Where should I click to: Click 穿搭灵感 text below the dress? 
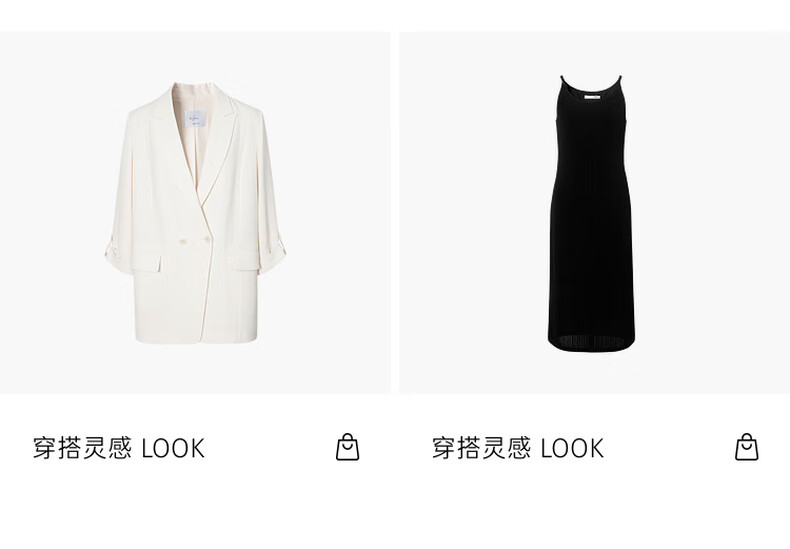tap(481, 448)
